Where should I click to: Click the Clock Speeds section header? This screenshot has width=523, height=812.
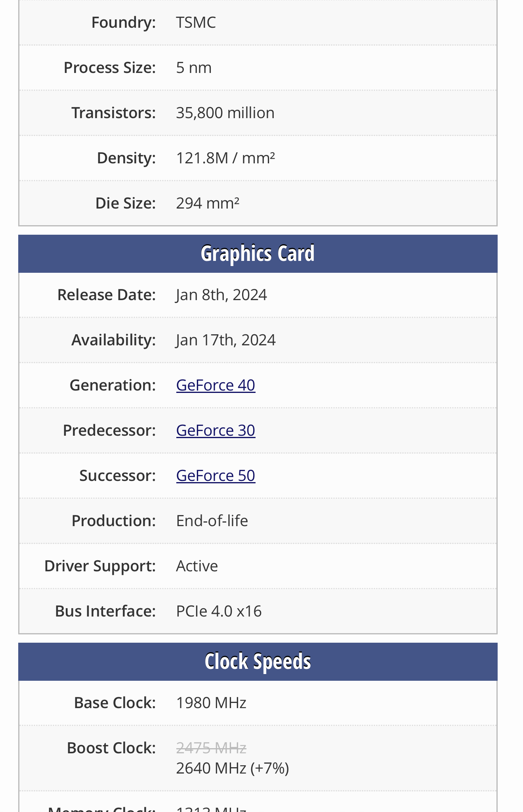click(x=258, y=661)
